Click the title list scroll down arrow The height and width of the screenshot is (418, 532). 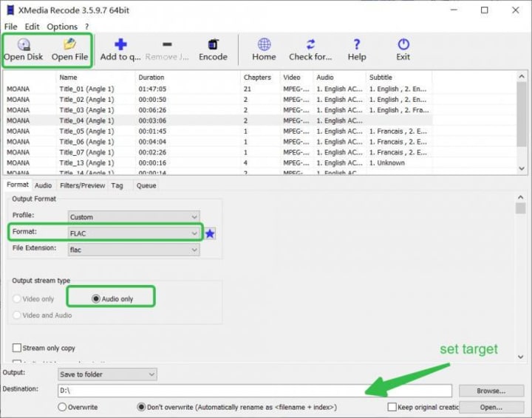point(522,168)
